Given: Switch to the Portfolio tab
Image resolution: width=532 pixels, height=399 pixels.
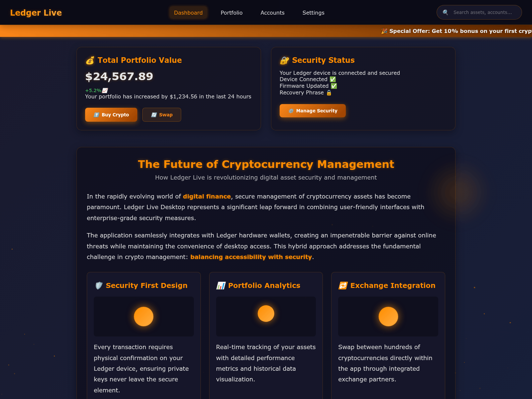Looking at the screenshot, I should click(x=231, y=13).
